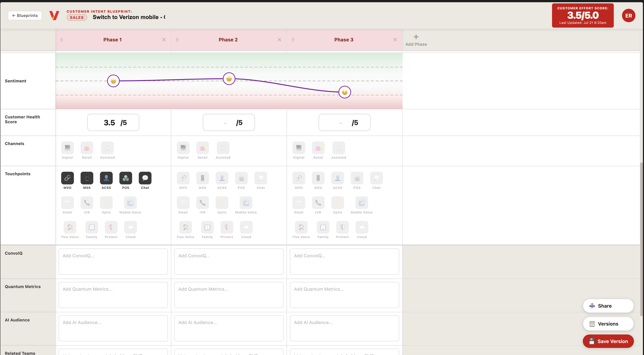Select the Assisted channel in Phase 1
644x355 pixels.
tap(107, 148)
